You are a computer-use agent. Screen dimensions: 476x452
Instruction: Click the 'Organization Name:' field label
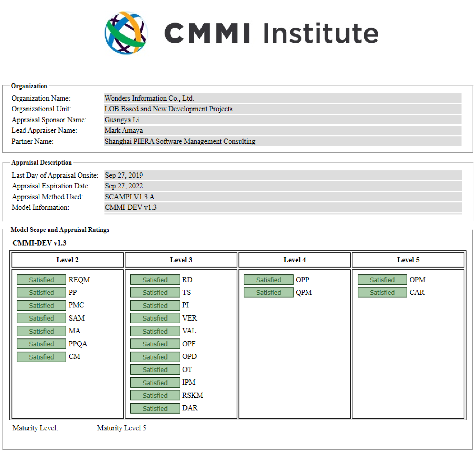[x=41, y=98]
